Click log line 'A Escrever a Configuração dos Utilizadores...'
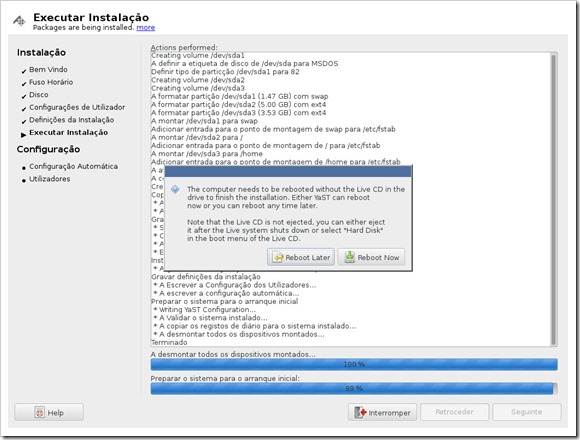Viewport: 580px width, 440px height. [235, 285]
